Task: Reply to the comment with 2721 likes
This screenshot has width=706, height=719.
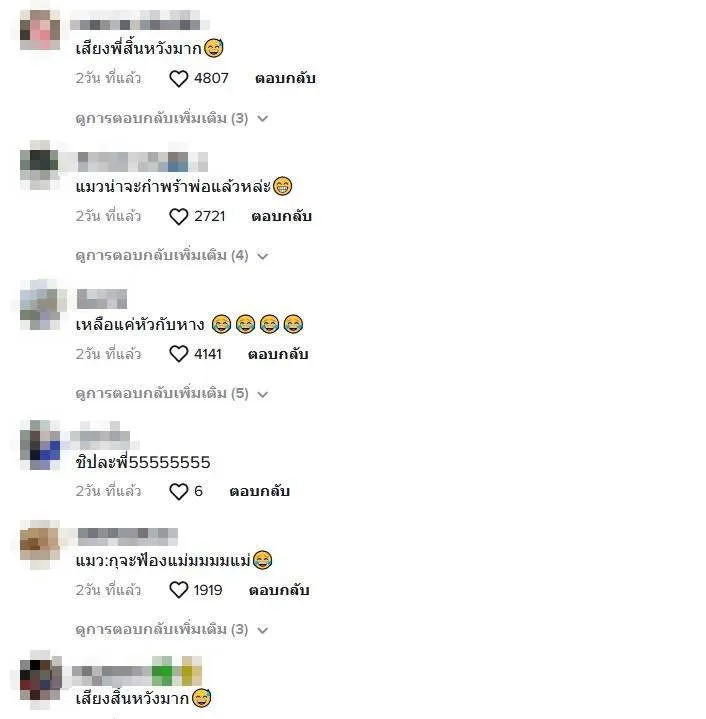Action: tap(281, 216)
